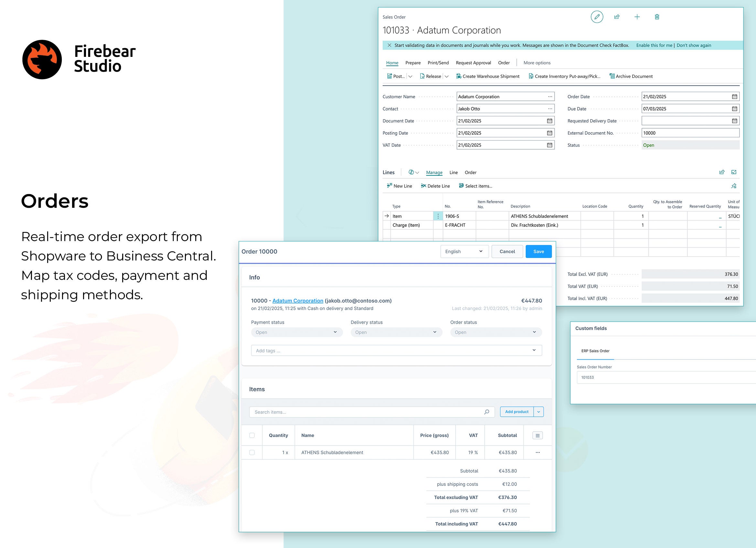This screenshot has height=548, width=756.
Task: Open Due Date calendar picker
Action: [734, 109]
